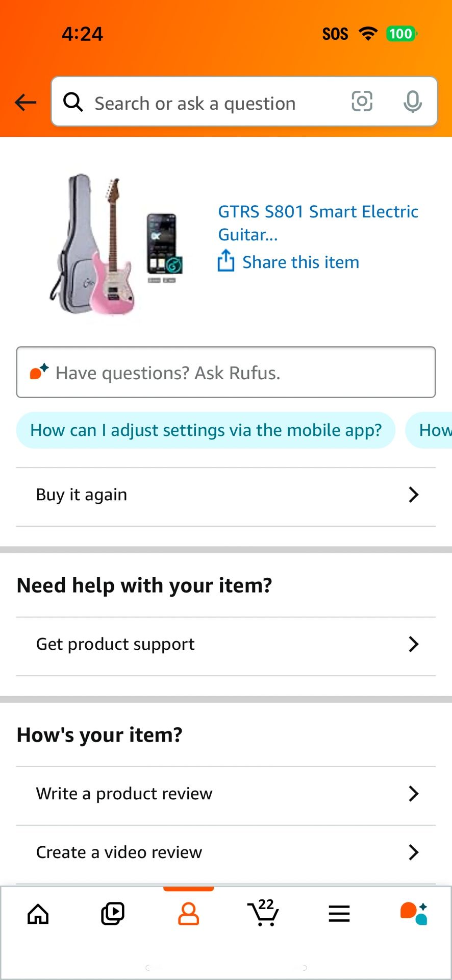Expand Create a video review
Screen dimensions: 452x980
click(x=226, y=851)
